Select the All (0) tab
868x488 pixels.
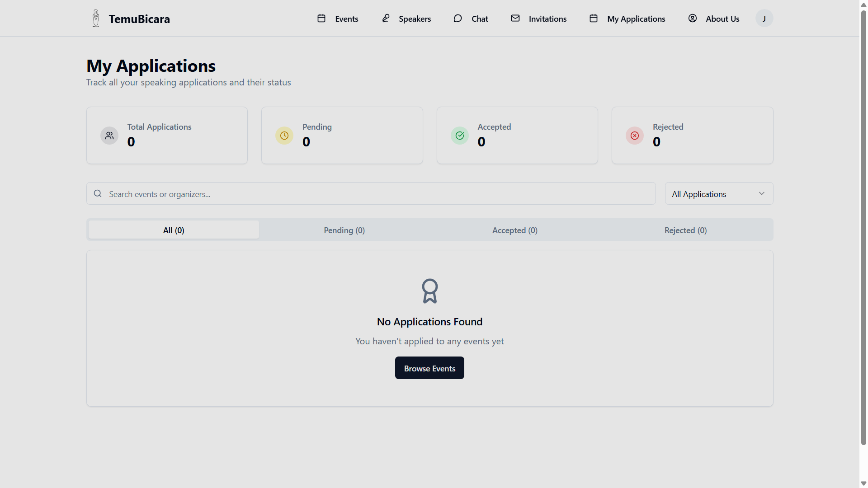click(174, 230)
